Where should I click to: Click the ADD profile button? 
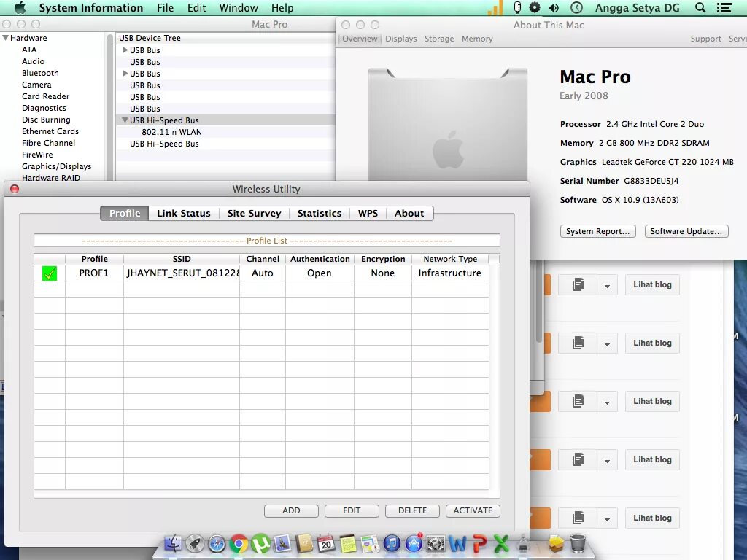[x=291, y=510]
